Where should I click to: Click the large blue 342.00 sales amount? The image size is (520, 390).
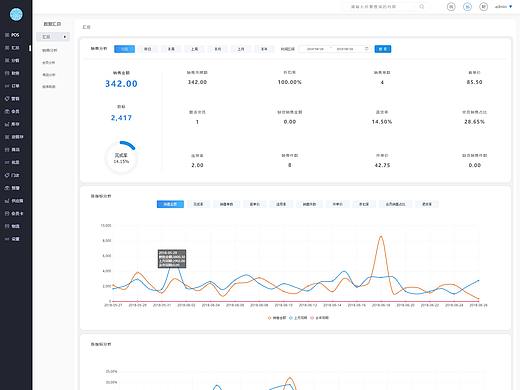coord(121,84)
